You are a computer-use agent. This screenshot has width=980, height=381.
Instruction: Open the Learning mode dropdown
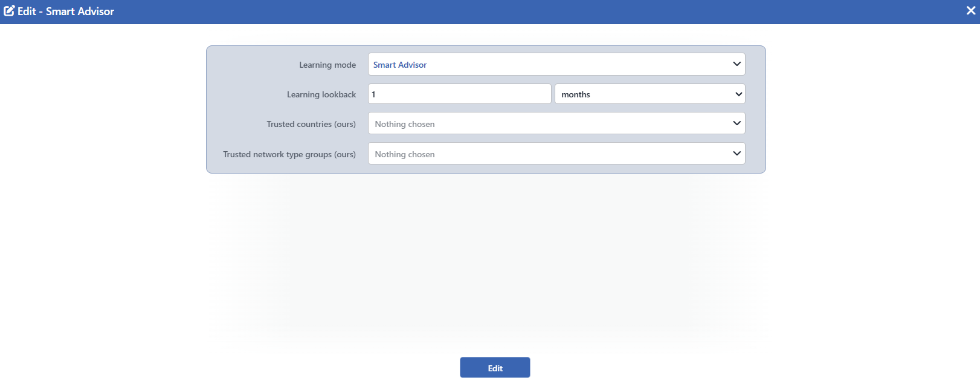(x=556, y=64)
